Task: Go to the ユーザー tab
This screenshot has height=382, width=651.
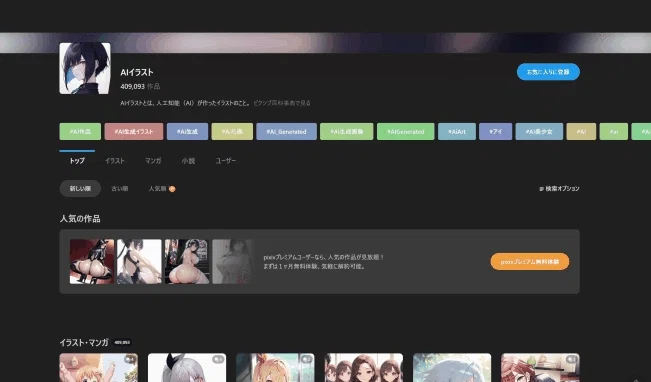Action: [225, 161]
